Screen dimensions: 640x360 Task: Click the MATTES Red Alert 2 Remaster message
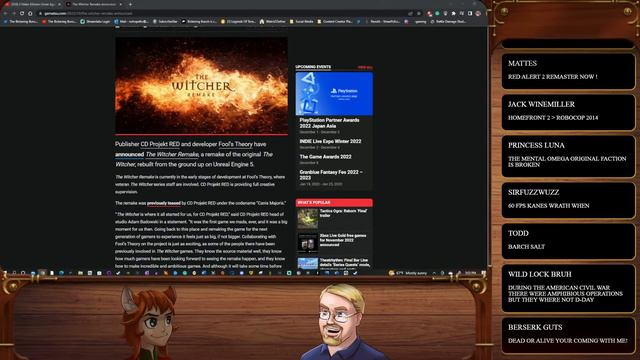[x=568, y=71]
